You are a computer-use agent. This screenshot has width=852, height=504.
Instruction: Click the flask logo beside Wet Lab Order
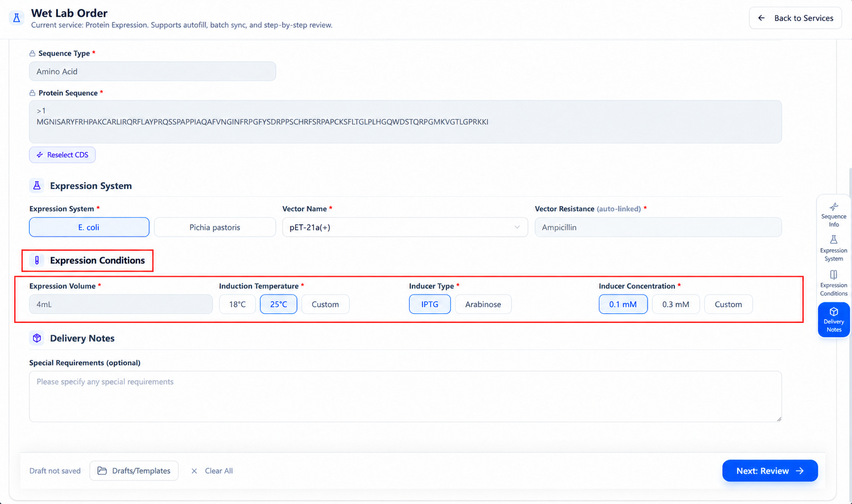[17, 18]
